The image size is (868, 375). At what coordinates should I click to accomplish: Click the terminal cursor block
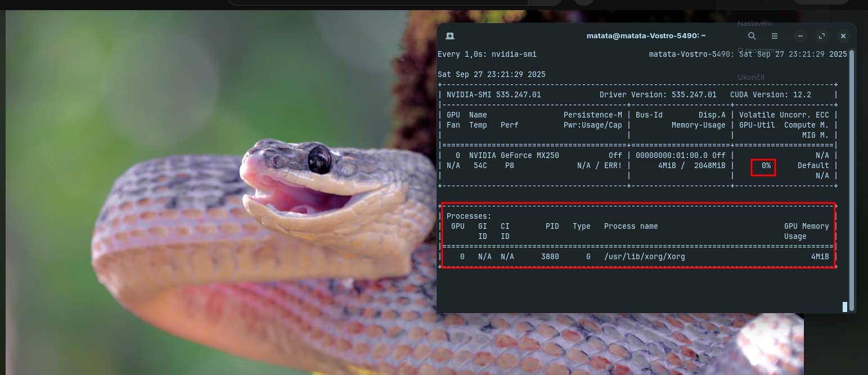pyautogui.click(x=844, y=306)
